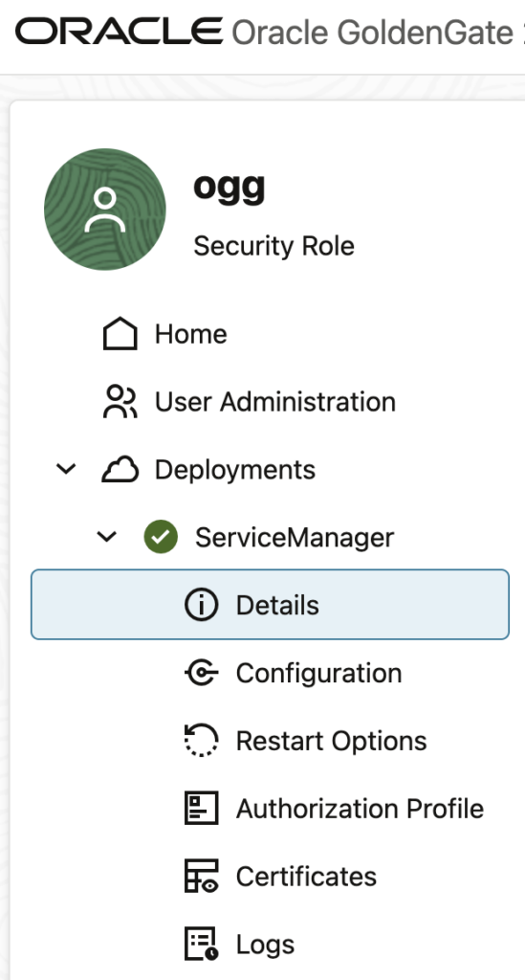Click the Logs icon
The image size is (525, 980).
(x=201, y=944)
